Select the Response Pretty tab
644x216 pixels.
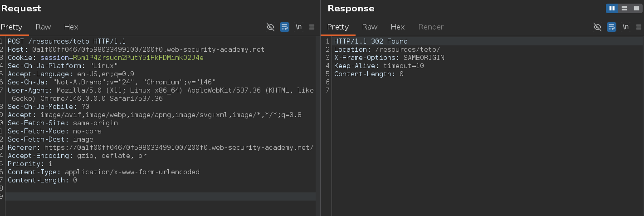click(338, 27)
